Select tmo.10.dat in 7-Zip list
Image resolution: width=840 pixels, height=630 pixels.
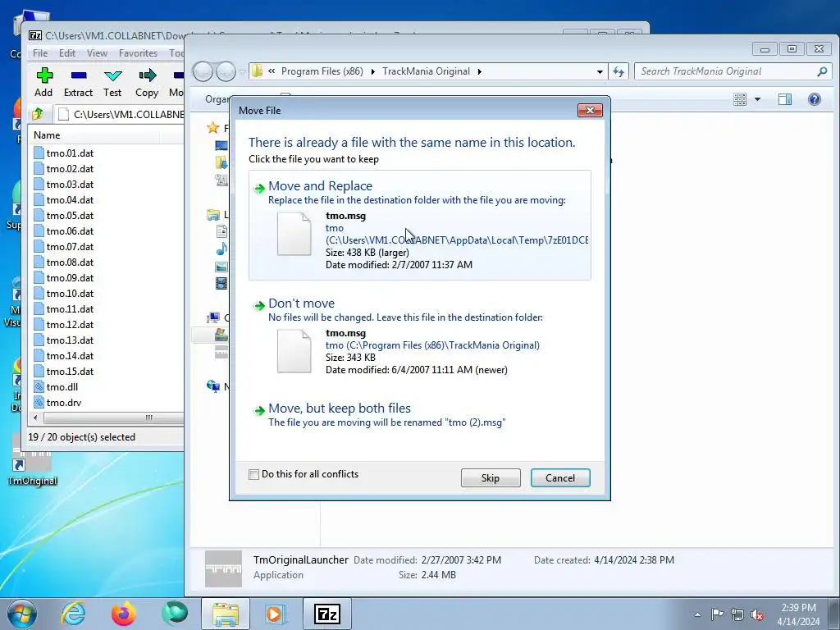63,294
